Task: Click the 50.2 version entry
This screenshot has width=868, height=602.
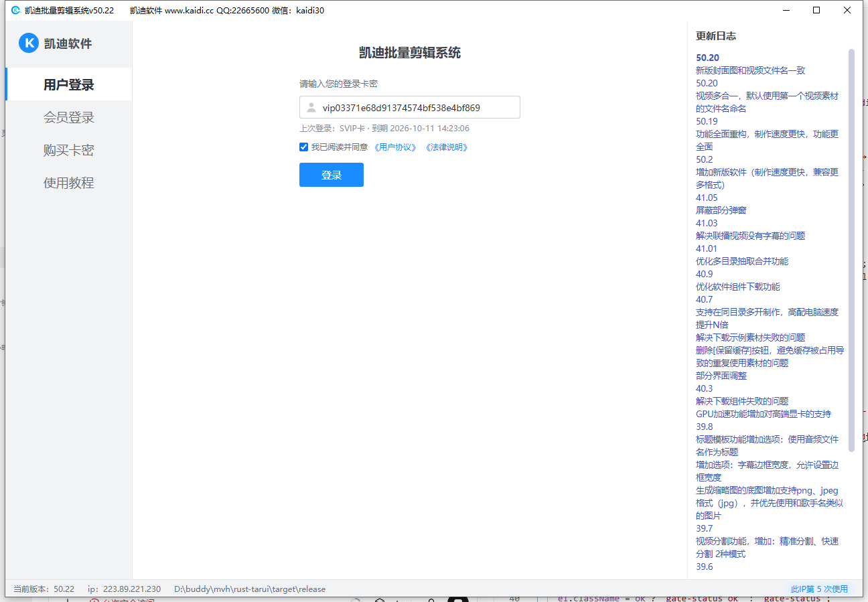Action: (x=705, y=159)
